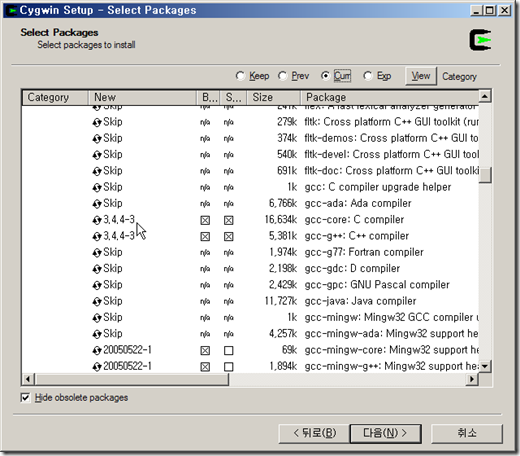Cycle state icon for gcc-mingw-ada row

pyautogui.click(x=97, y=334)
